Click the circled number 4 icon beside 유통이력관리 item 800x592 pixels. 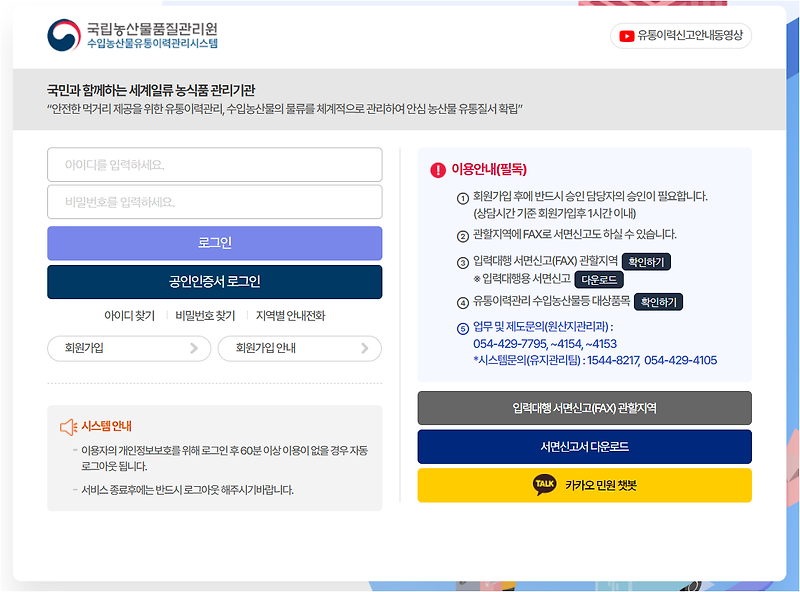462,301
